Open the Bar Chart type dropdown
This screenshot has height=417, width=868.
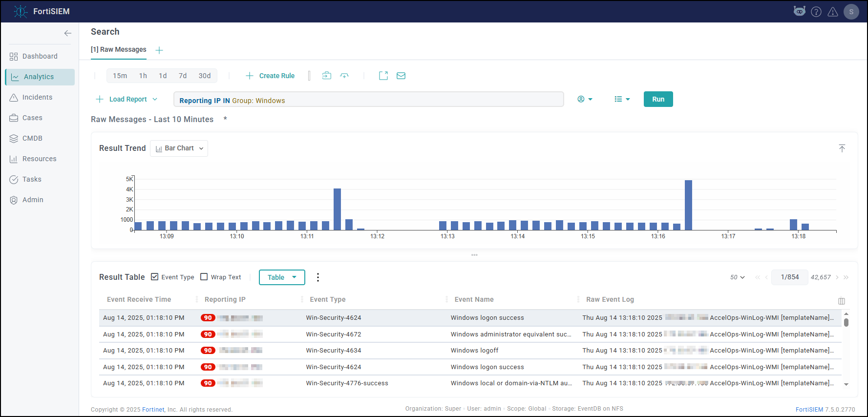179,148
